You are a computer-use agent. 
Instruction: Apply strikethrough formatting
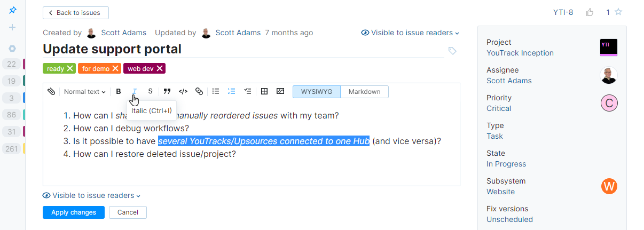tap(150, 92)
